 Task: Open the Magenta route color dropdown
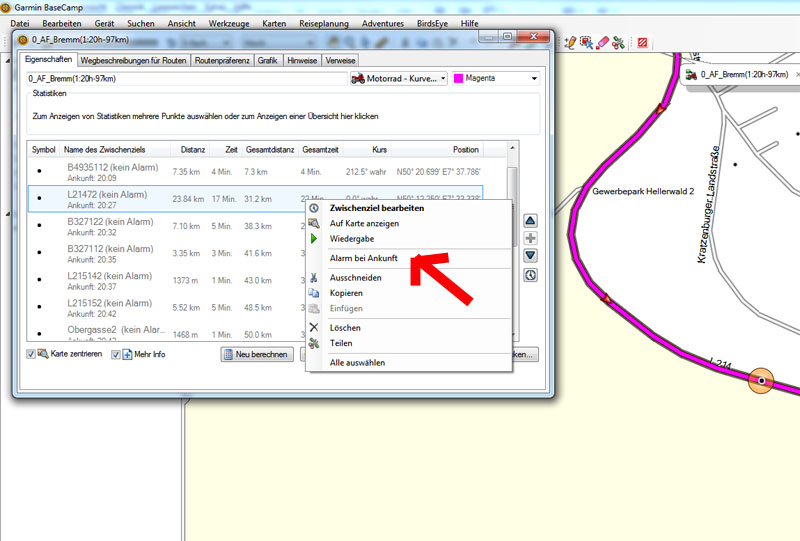point(496,78)
